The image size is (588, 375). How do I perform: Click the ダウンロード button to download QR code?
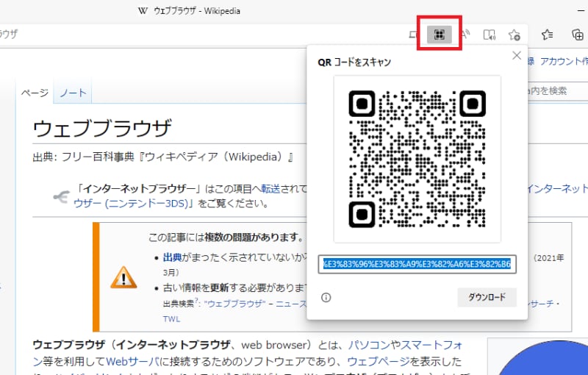487,298
